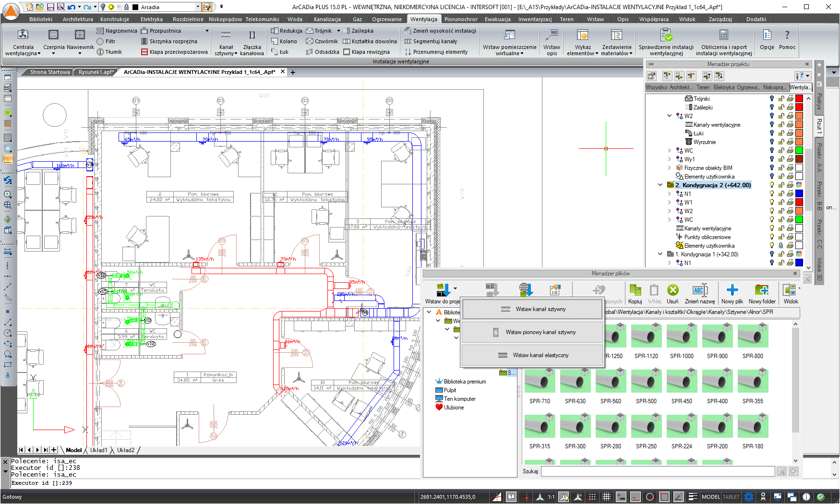The width and height of the screenshot is (840, 504).
Task: Click Zmień nazwę in file manager
Action: point(699,293)
